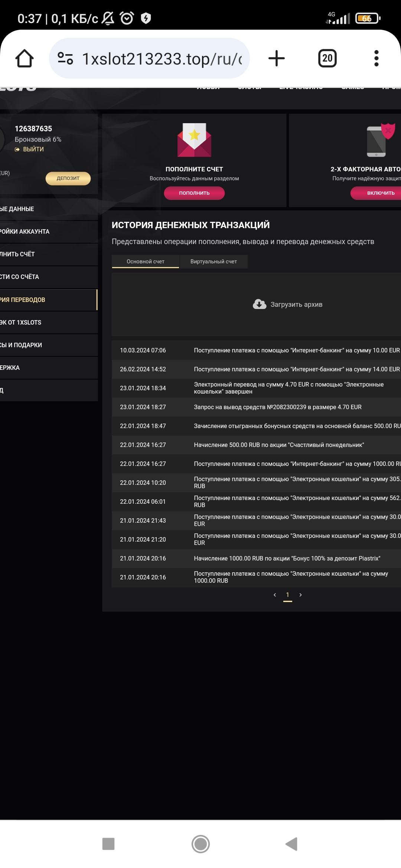Click the pink ПОПОЛНИТЬ button
This screenshot has height=868, width=401.
[194, 193]
